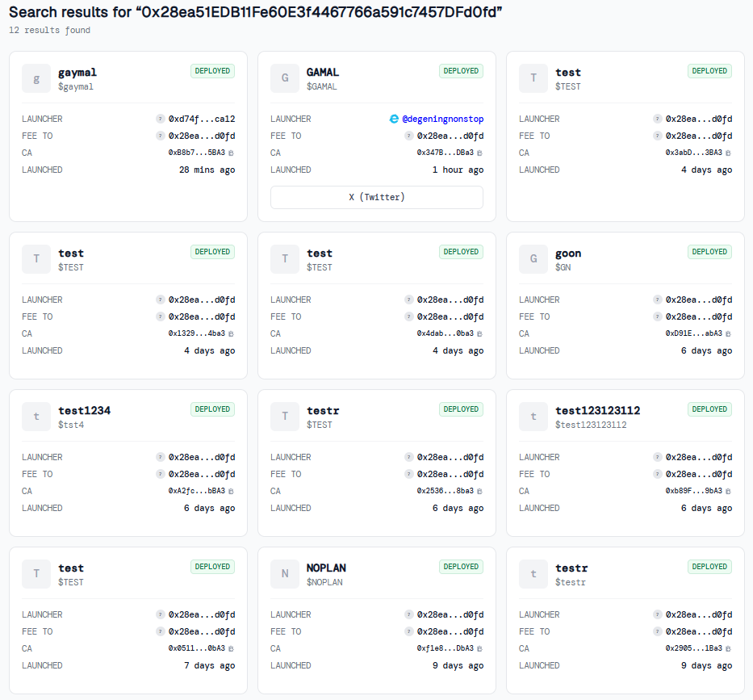This screenshot has height=700, width=753.
Task: Open NOPLAN's fee-to address 0x28ea...d0fd
Action: (x=450, y=632)
